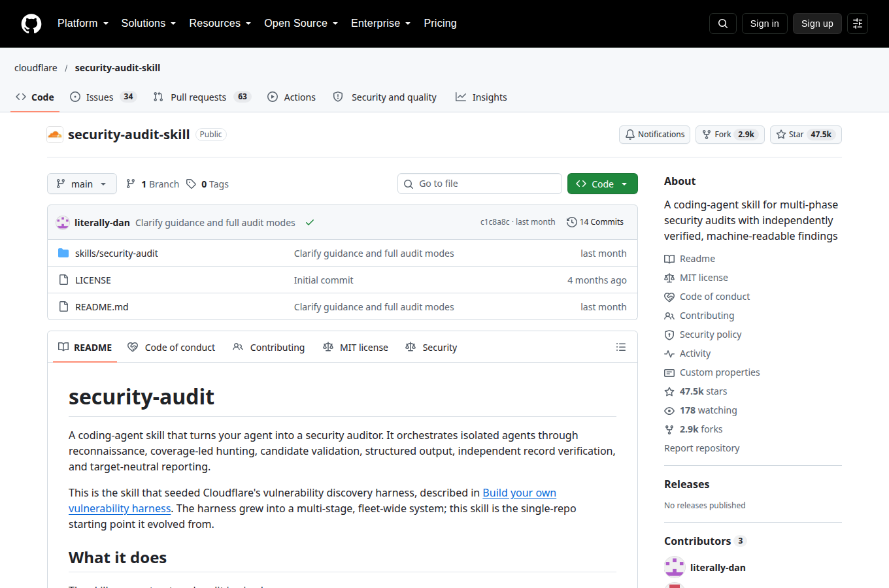Select the Code tab
Screen dimensions: 889x588
click(x=35, y=97)
